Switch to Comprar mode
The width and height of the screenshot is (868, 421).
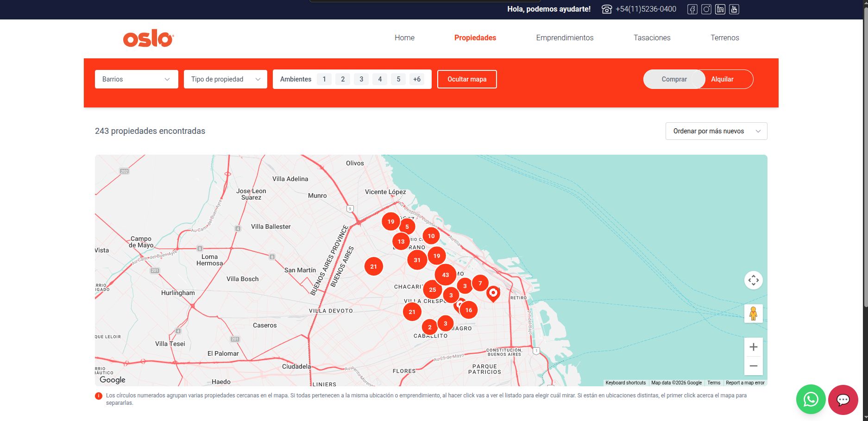[674, 79]
